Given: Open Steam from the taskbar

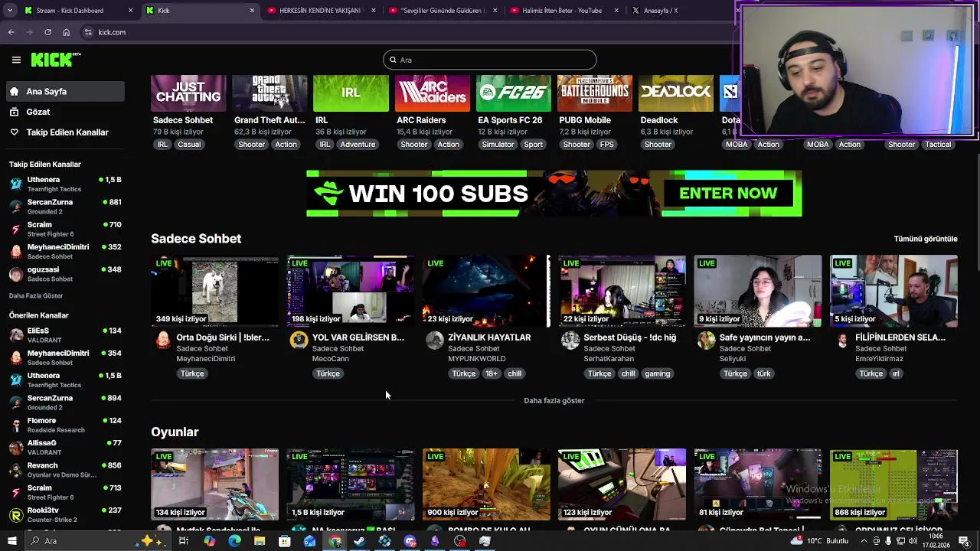Looking at the screenshot, I should pos(360,541).
